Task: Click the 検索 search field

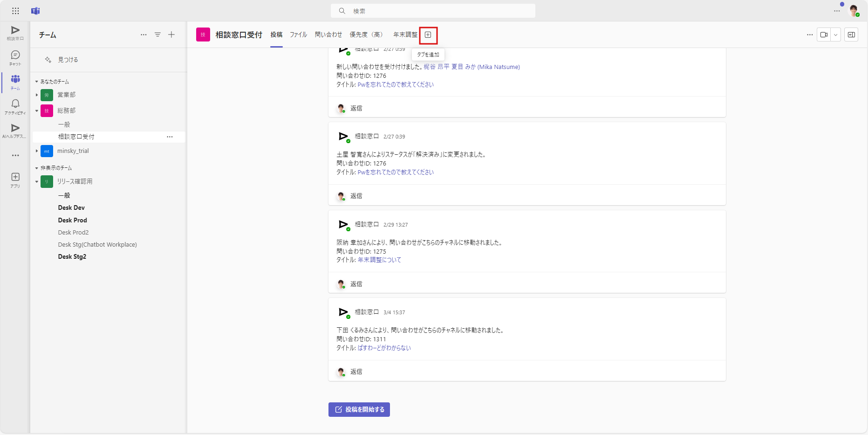Action: click(433, 11)
